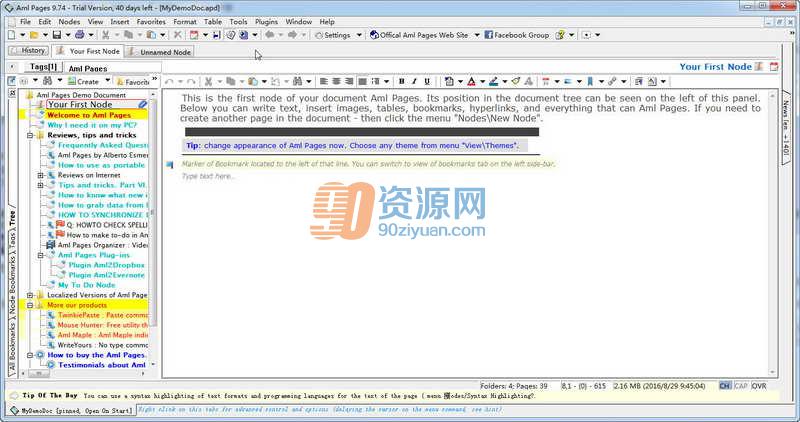
Task: Click the Italic formatting icon
Action: pos(414,81)
